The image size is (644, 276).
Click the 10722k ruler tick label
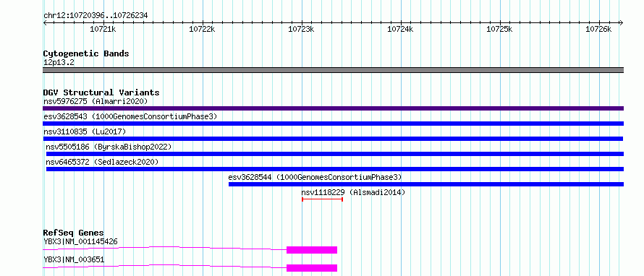coord(202,29)
